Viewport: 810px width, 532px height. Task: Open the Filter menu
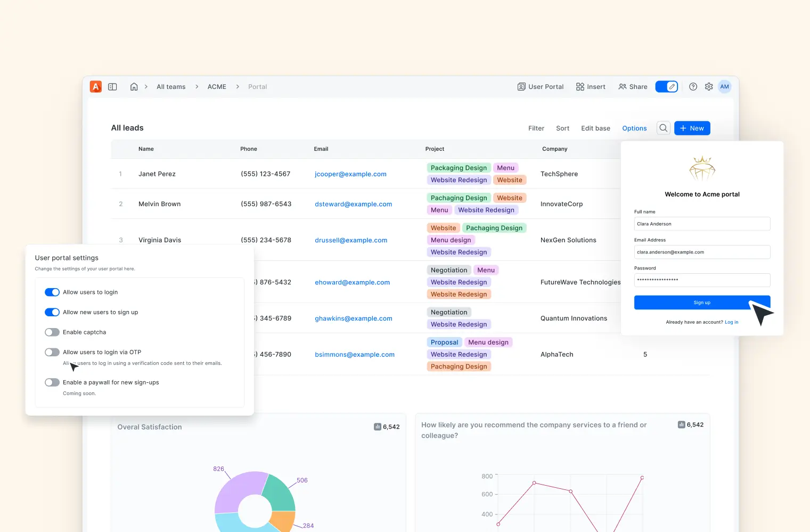(x=536, y=128)
